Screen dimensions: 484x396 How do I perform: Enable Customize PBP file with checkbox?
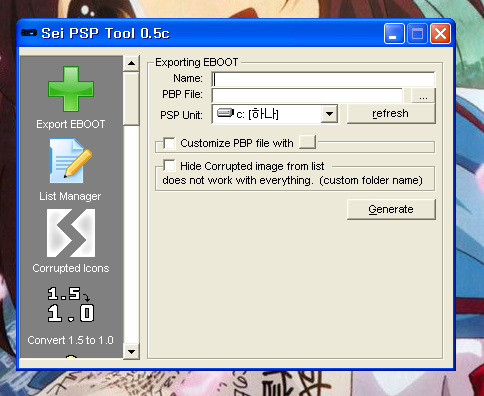169,143
